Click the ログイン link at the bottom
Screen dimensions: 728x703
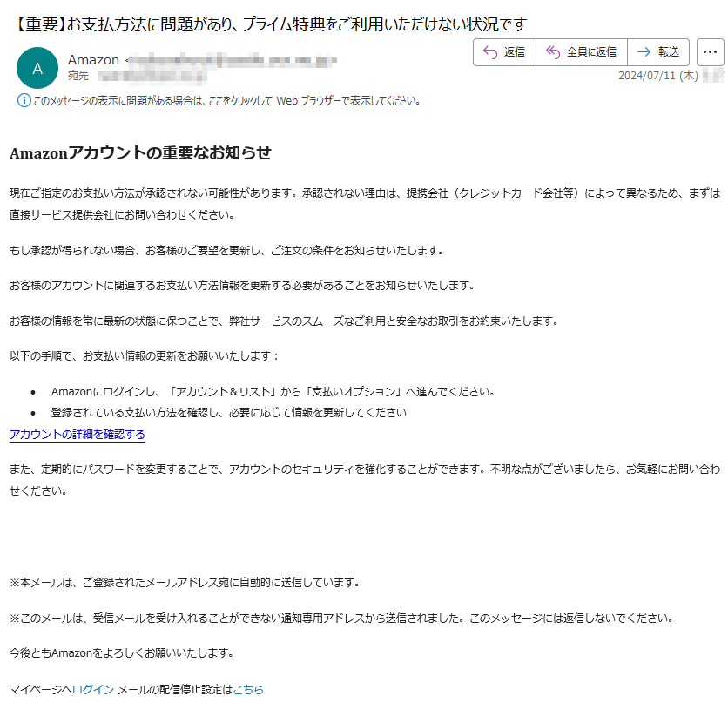[x=93, y=690]
